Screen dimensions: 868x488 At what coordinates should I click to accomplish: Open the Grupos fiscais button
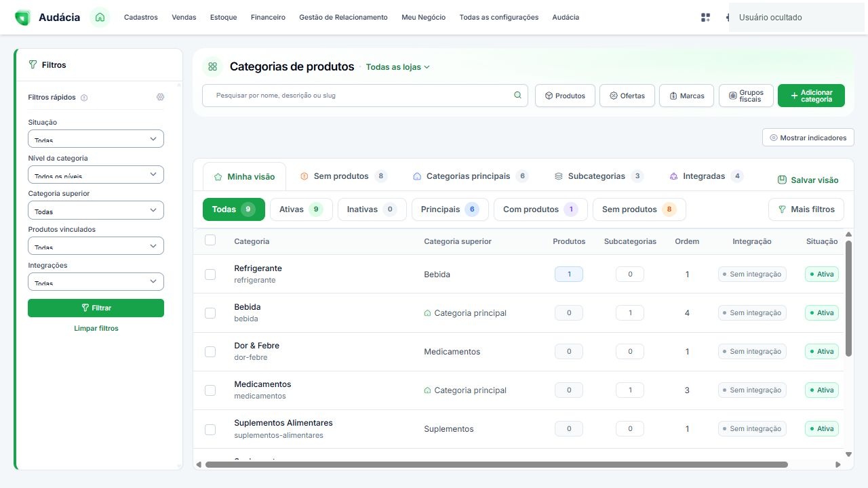click(x=746, y=96)
